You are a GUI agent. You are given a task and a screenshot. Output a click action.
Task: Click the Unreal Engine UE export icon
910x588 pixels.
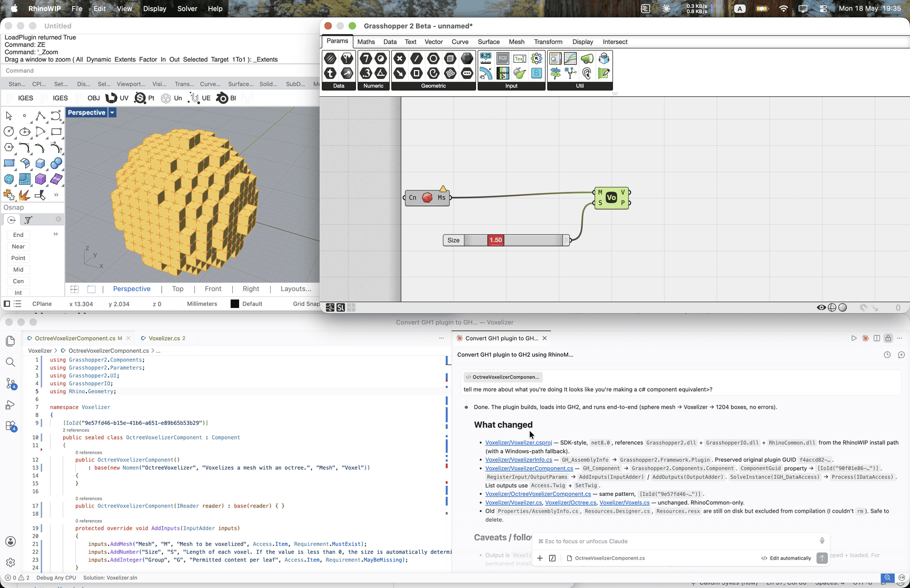point(200,98)
